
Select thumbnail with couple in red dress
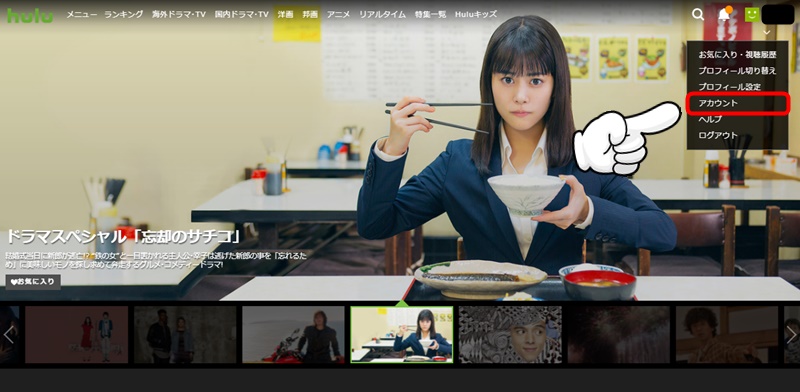tap(77, 334)
